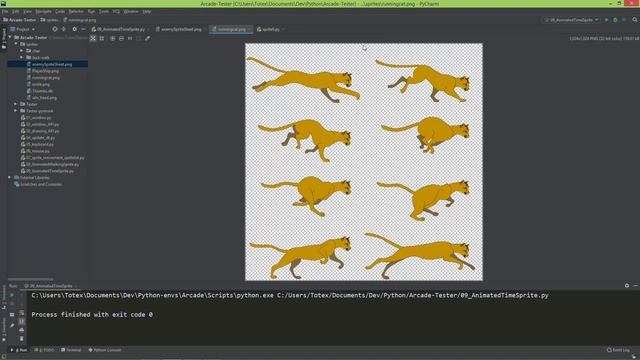The width and height of the screenshot is (640, 360).
Task: Open the View menu
Action: click(27, 11)
